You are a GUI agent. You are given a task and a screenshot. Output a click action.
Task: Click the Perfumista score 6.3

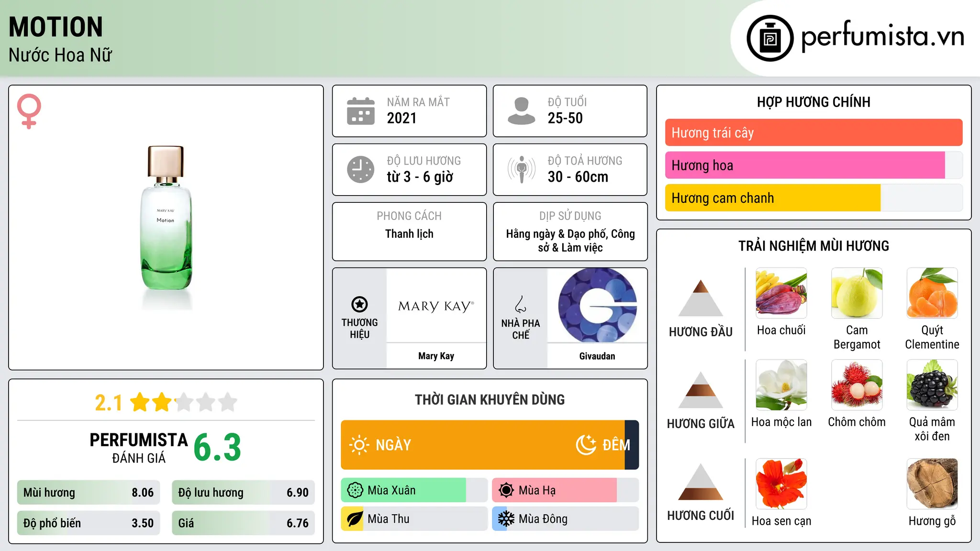tap(217, 447)
